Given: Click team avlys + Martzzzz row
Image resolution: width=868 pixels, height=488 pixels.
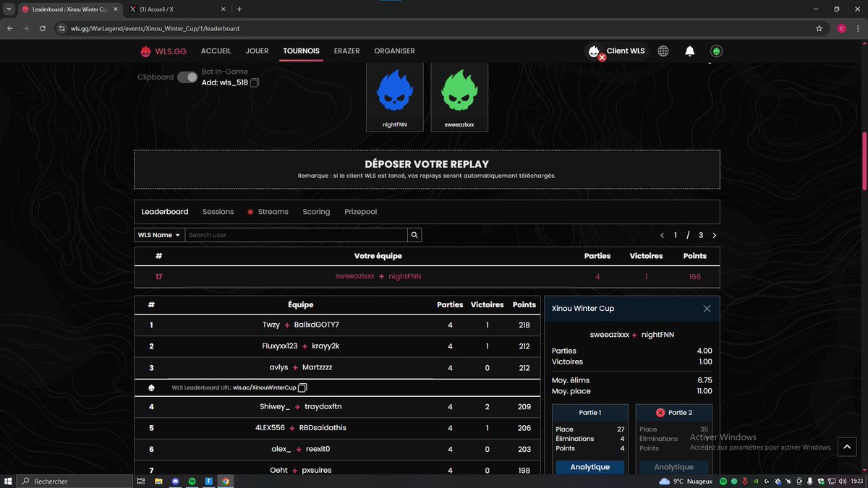Looking at the screenshot, I should (x=337, y=367).
